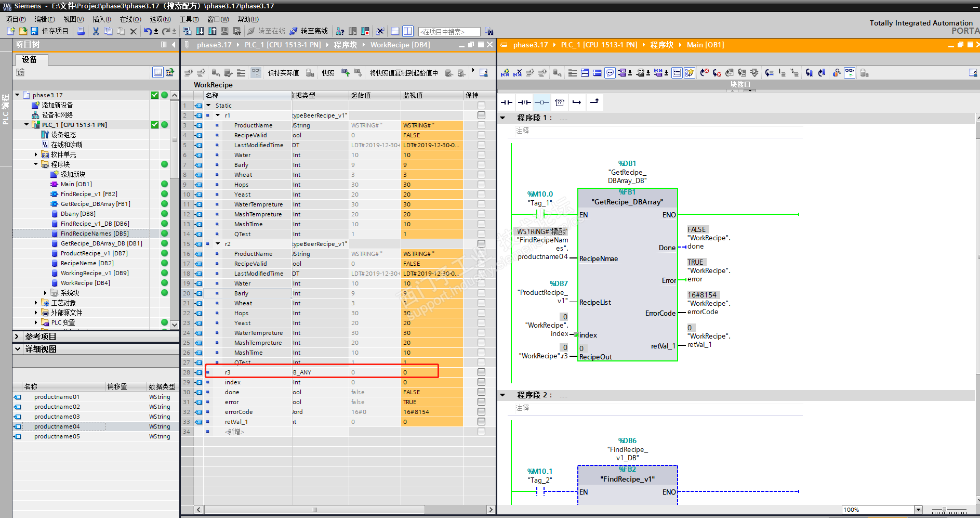
Task: Click the save project disk icon
Action: tap(34, 31)
